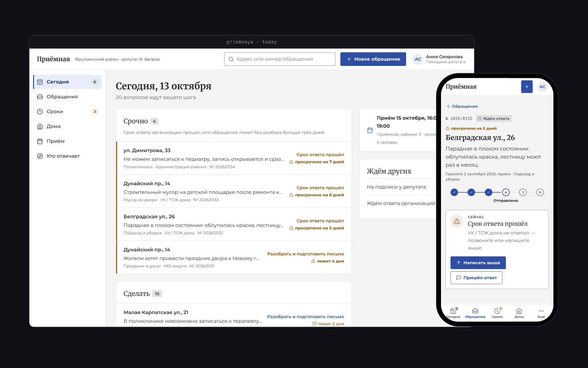Open Сроки section with clock icon

pos(67,112)
